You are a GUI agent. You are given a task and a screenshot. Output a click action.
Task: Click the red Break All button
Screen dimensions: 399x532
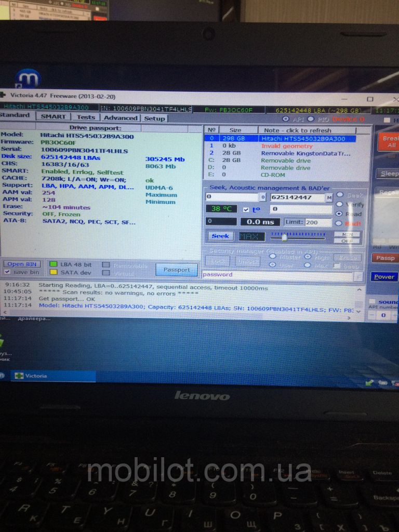tap(389, 142)
